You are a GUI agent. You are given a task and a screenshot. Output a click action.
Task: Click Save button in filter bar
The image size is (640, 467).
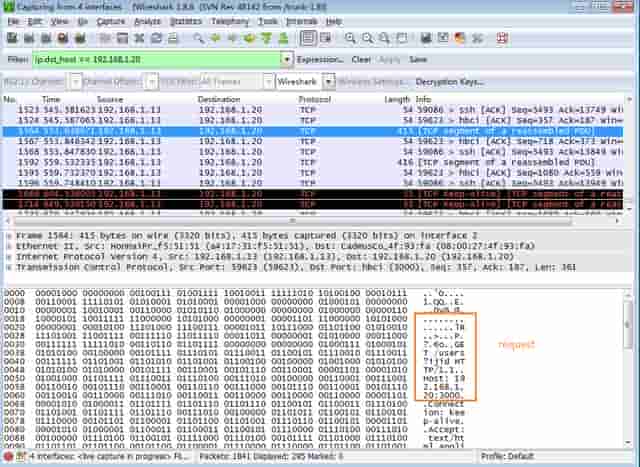(418, 60)
